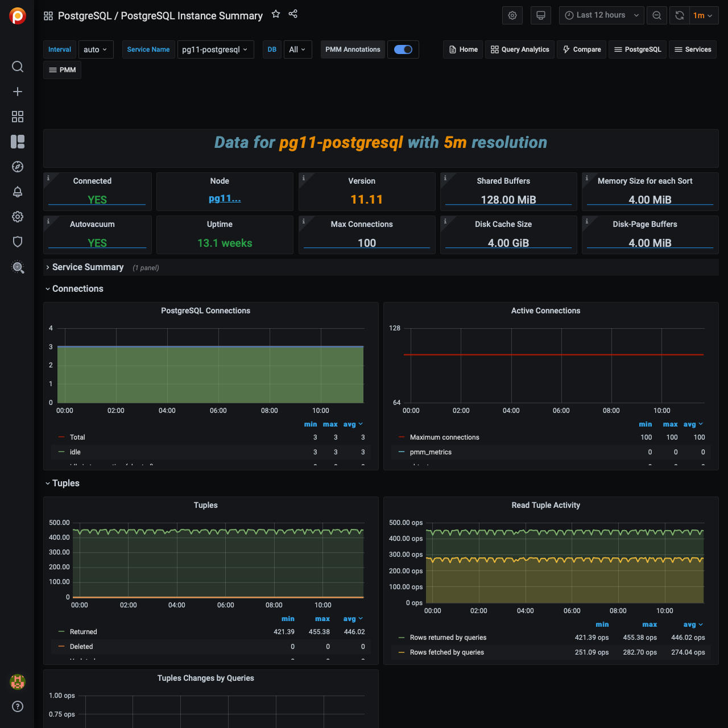Toggle the PMM Annotations switch
Viewport: 728px width, 728px height.
[403, 49]
